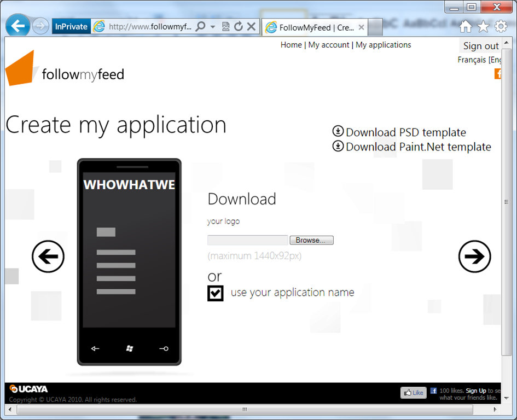The image size is (517, 420).
Task: Select the FollowMyFeed browser tab
Action: 310,27
